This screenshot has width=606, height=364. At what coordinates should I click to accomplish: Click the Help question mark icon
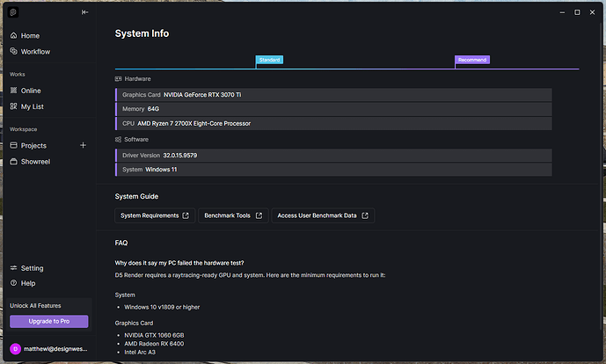coord(13,283)
